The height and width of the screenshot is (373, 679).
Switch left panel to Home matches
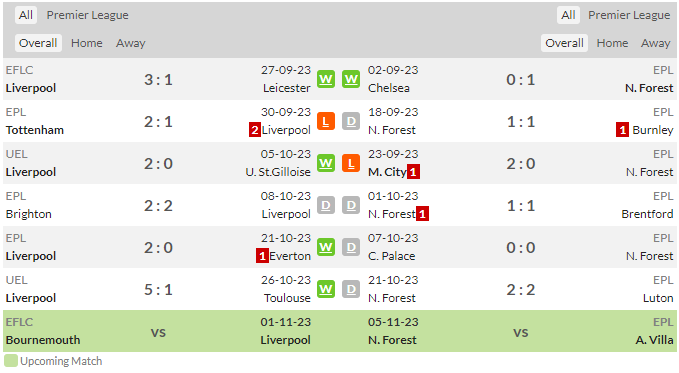pos(87,43)
